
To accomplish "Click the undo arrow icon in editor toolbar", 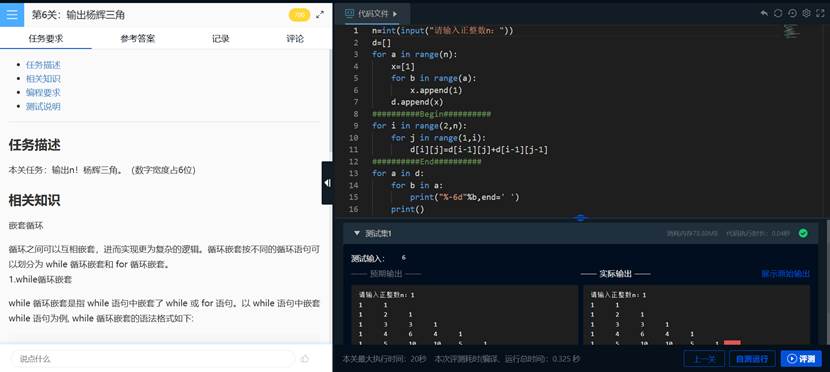I will pos(764,13).
